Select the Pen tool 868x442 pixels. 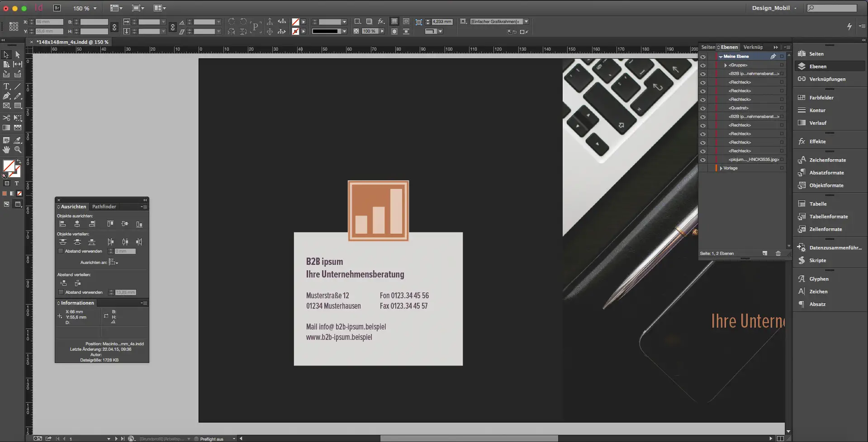tap(6, 96)
